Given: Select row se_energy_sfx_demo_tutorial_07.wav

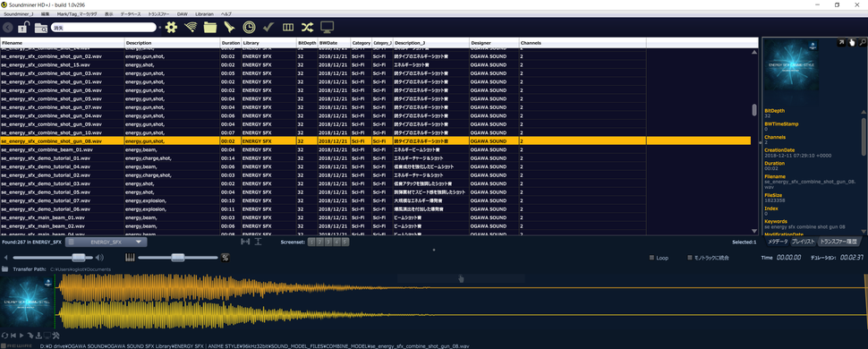Looking at the screenshot, I should [375, 200].
